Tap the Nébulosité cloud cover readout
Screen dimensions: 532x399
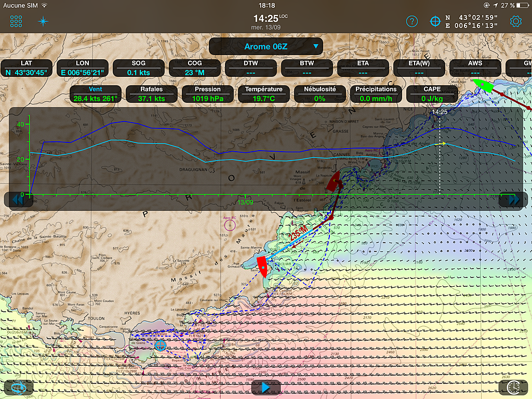[x=320, y=94]
